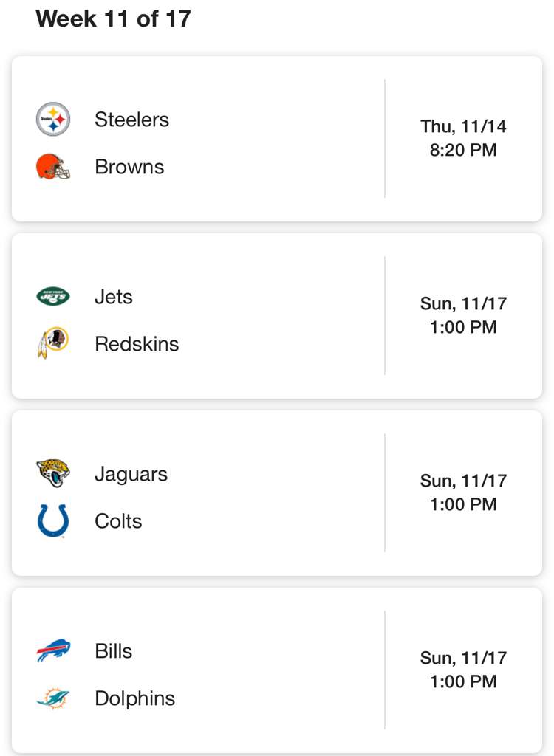This screenshot has width=554, height=756.
Task: Open the Bills team name
Action: click(114, 651)
